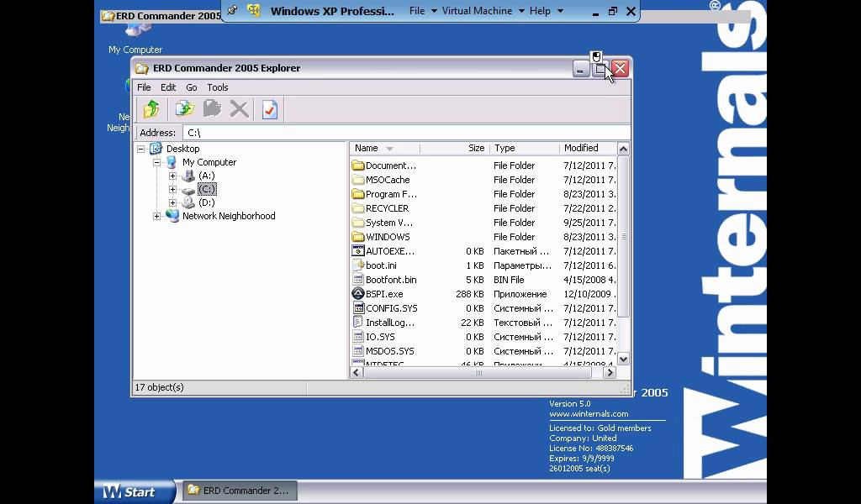Image resolution: width=861 pixels, height=504 pixels.
Task: Open the Edit menu
Action: pyautogui.click(x=168, y=87)
